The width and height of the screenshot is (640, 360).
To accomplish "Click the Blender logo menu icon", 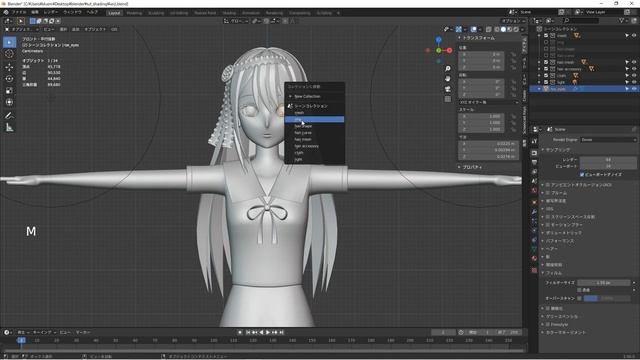I will [5, 13].
